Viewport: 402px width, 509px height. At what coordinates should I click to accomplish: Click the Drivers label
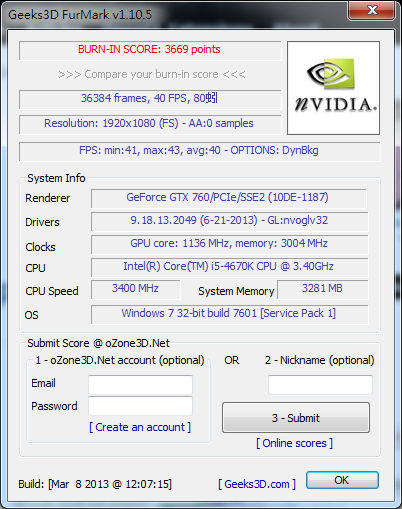point(42,222)
